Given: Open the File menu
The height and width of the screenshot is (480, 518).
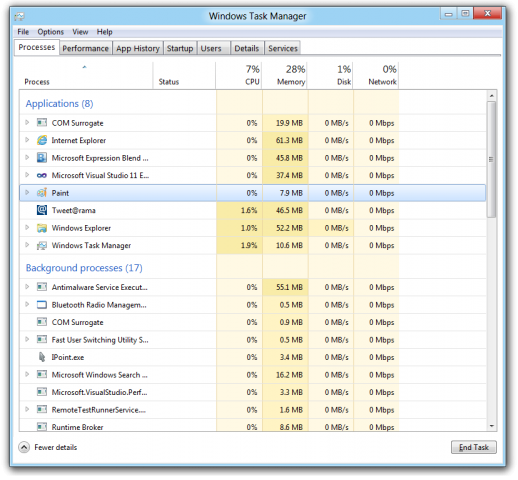Looking at the screenshot, I should pyautogui.click(x=23, y=32).
